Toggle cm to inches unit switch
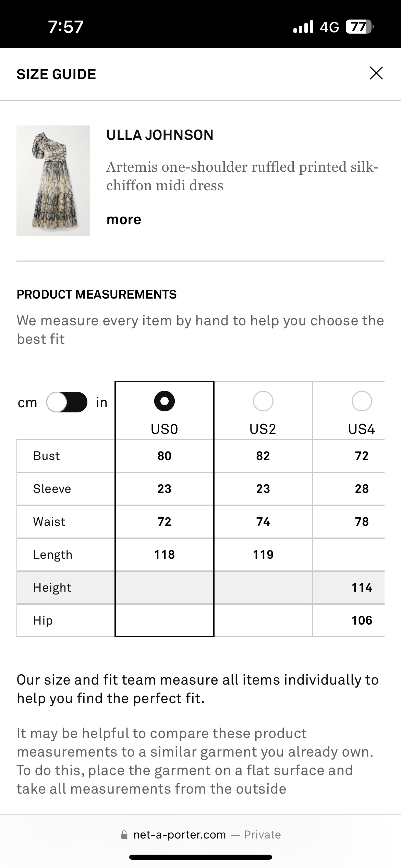401x868 pixels. coord(67,402)
